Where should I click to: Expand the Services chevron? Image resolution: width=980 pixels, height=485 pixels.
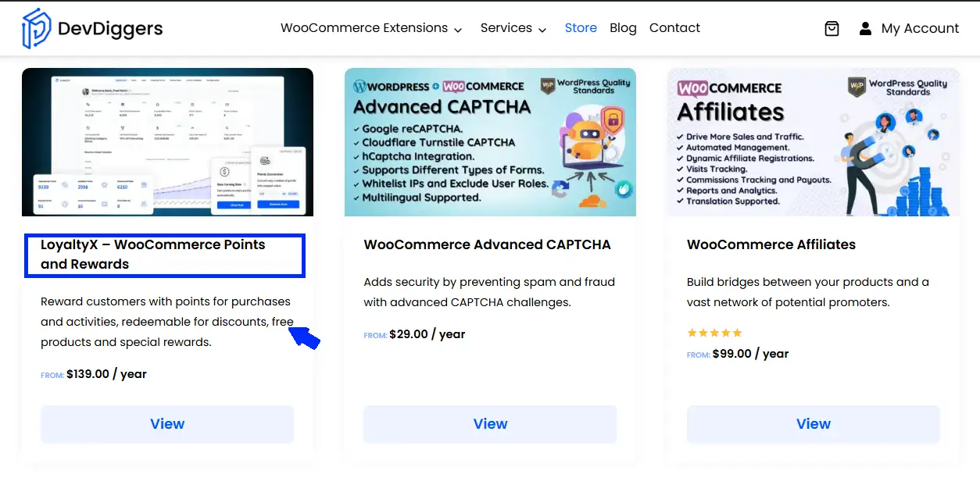pyautogui.click(x=542, y=30)
